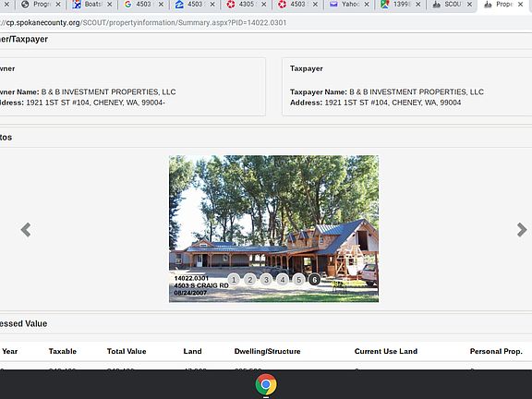Close the Boats tab

tap(109, 5)
